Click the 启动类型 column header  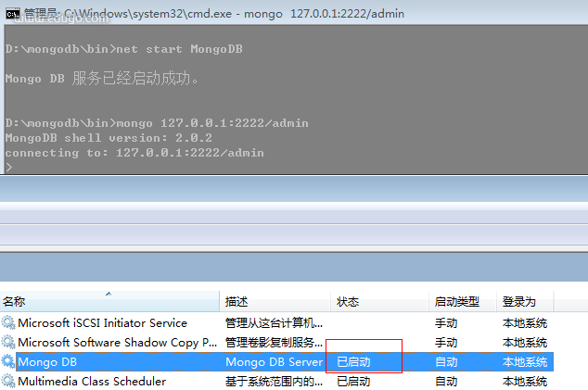click(456, 302)
